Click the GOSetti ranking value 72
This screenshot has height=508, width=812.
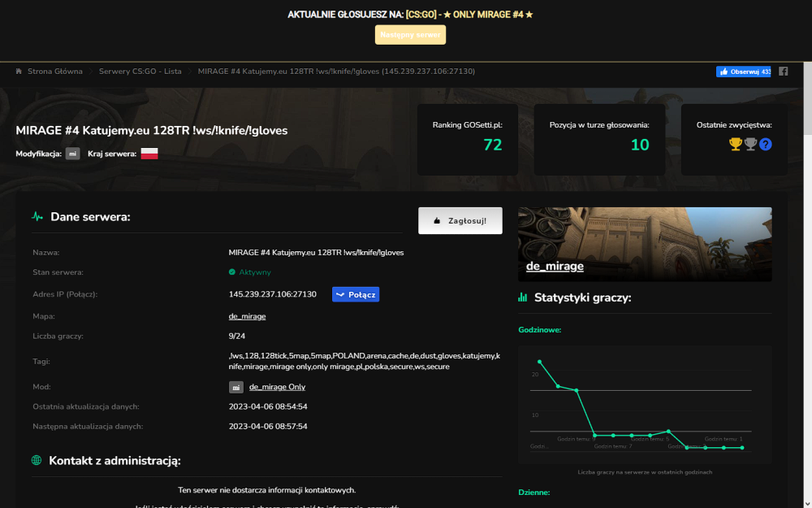(x=493, y=145)
